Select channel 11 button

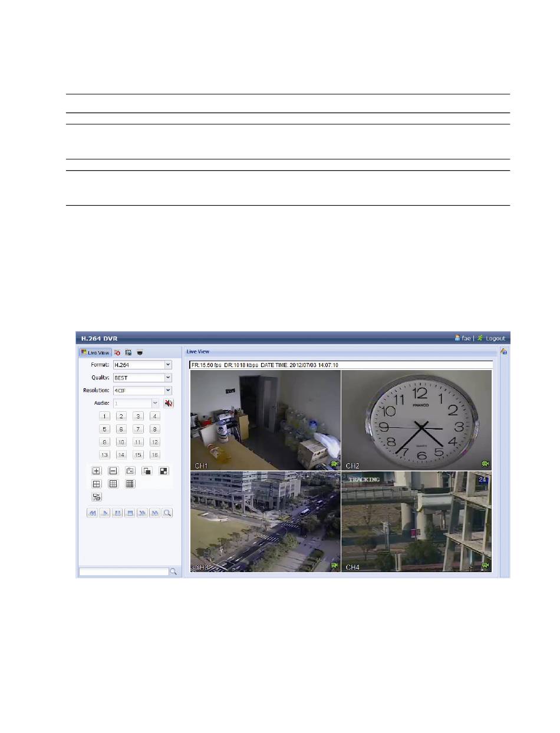(138, 442)
